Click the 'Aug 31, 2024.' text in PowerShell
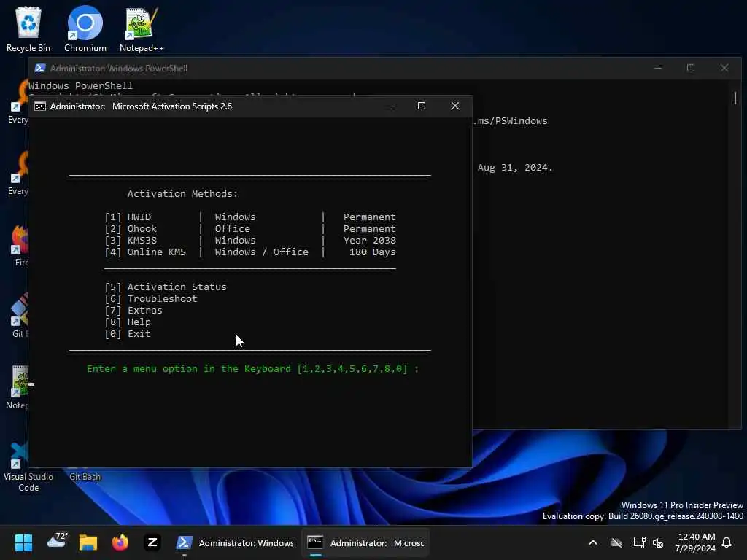 pyautogui.click(x=515, y=168)
